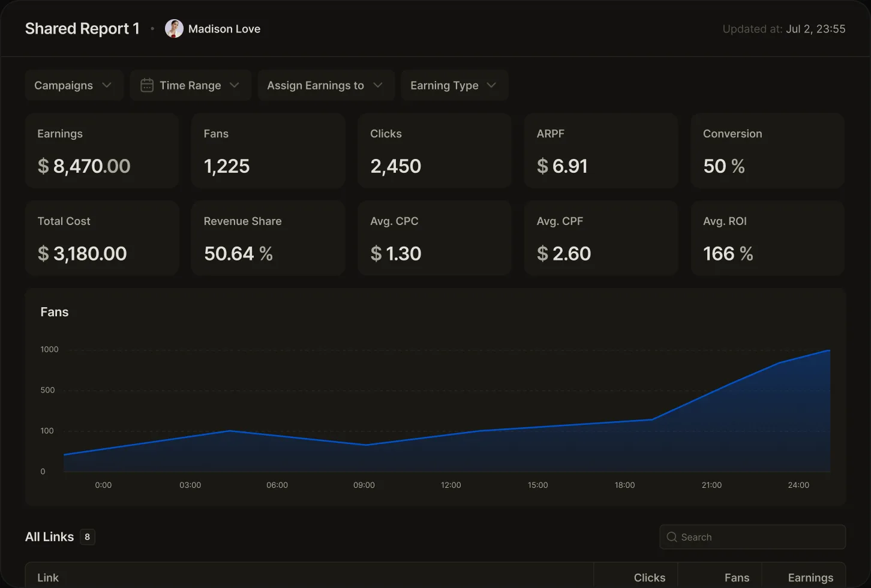Viewport: 871px width, 588px height.
Task: Click the calendar icon in Time Range
Action: [147, 86]
